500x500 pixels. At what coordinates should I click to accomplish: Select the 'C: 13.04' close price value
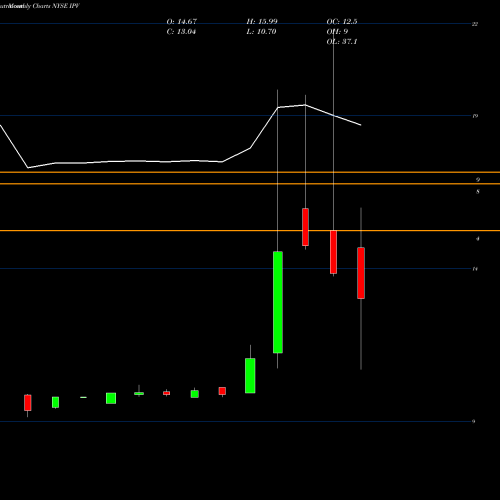[x=181, y=32]
